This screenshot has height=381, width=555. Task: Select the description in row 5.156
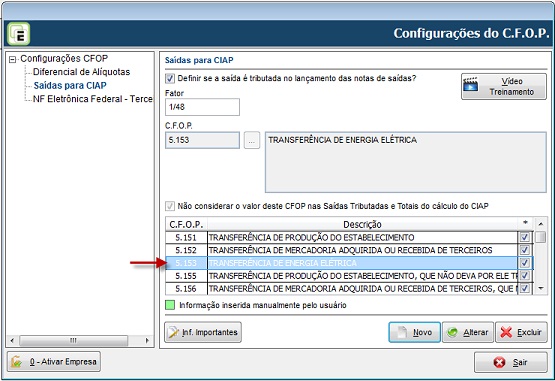362,289
